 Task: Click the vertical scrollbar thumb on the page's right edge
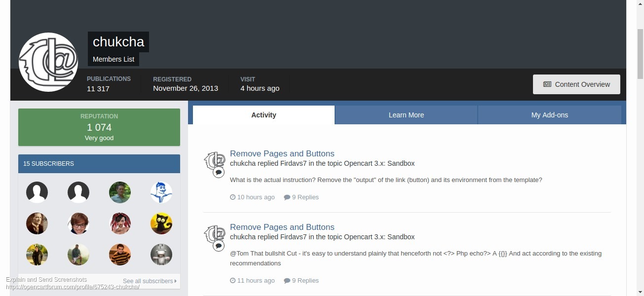click(x=640, y=54)
